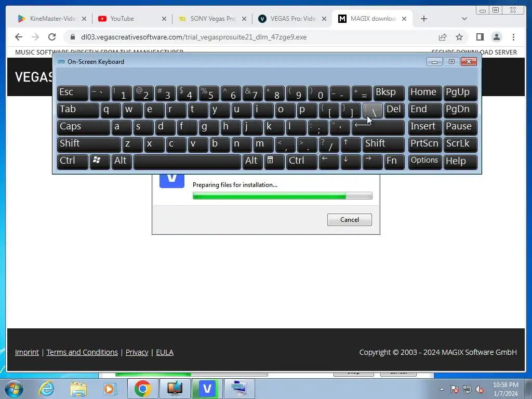Cancel the VEGAS installation preparation
The width and height of the screenshot is (532, 399).
click(x=350, y=220)
